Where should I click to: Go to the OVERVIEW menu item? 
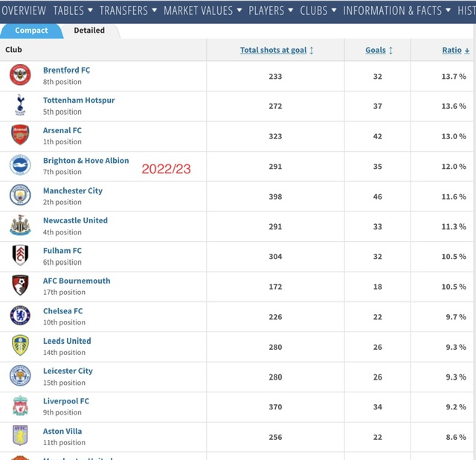pos(24,10)
